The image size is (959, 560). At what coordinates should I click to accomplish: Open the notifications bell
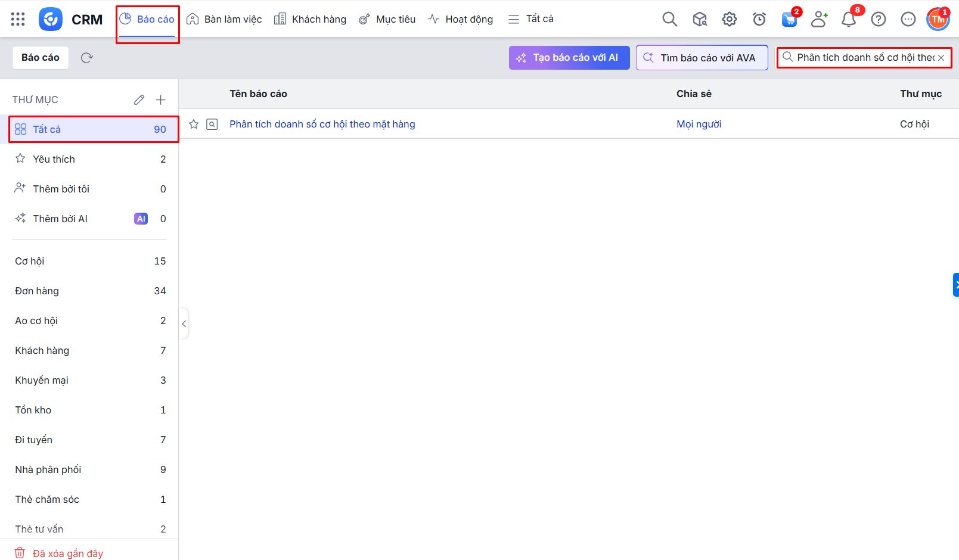pos(848,20)
